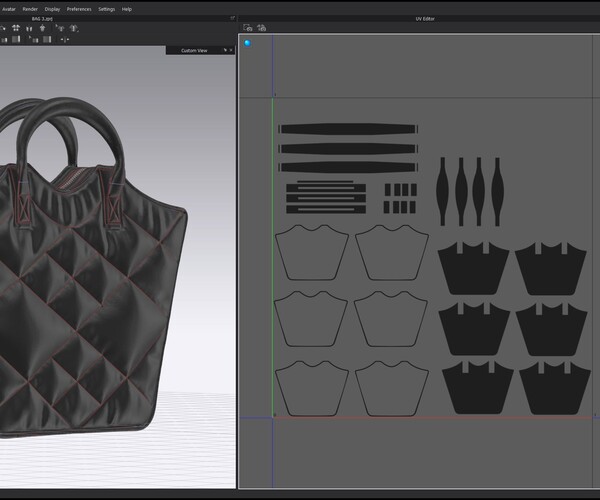Open the Display menu
The height and width of the screenshot is (500, 600).
52,9
